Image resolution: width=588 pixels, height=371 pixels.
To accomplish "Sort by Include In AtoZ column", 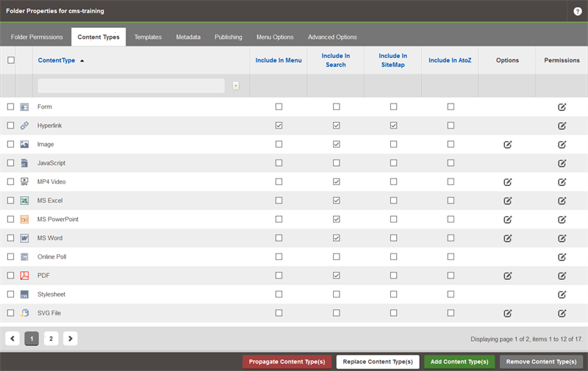I will [x=450, y=60].
